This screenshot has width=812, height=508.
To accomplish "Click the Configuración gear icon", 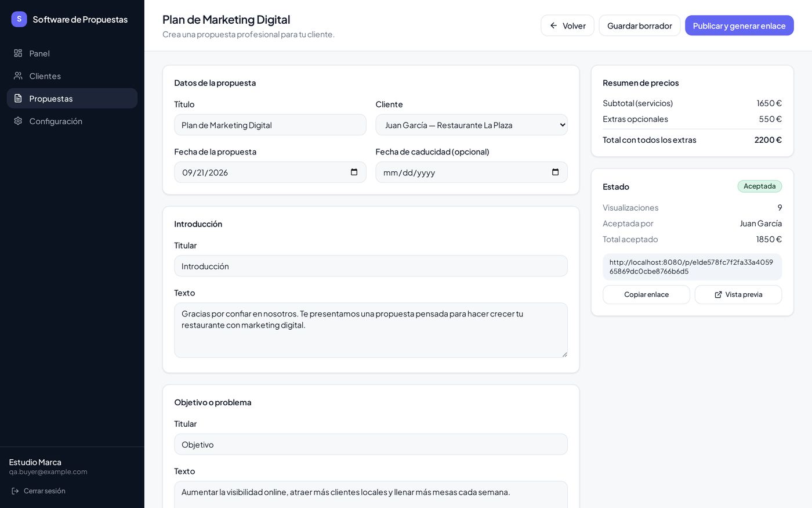I will point(18,121).
